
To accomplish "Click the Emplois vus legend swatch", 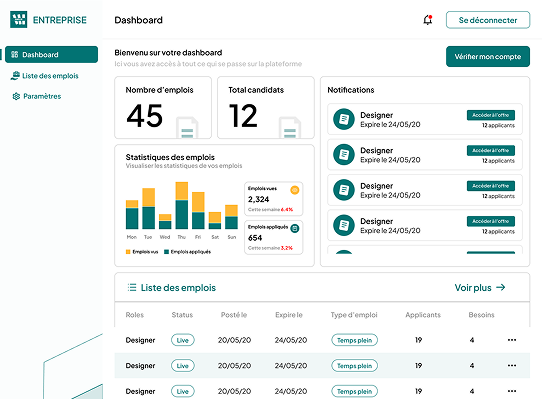I will pyautogui.click(x=128, y=252).
